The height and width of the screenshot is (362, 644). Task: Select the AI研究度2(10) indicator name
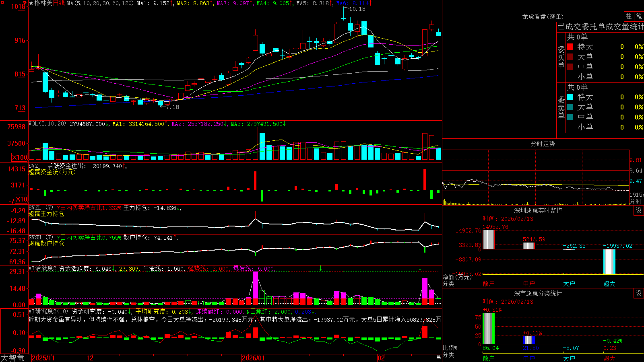tap(48, 311)
